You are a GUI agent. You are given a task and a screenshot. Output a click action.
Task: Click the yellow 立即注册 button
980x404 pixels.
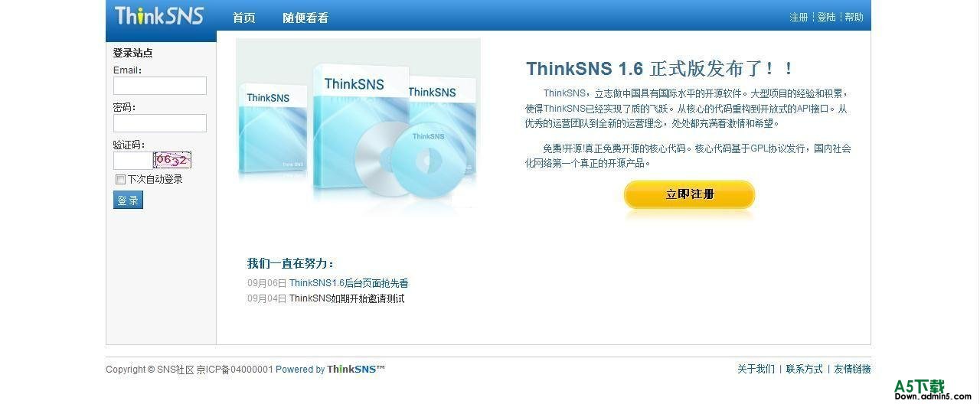pos(690,194)
